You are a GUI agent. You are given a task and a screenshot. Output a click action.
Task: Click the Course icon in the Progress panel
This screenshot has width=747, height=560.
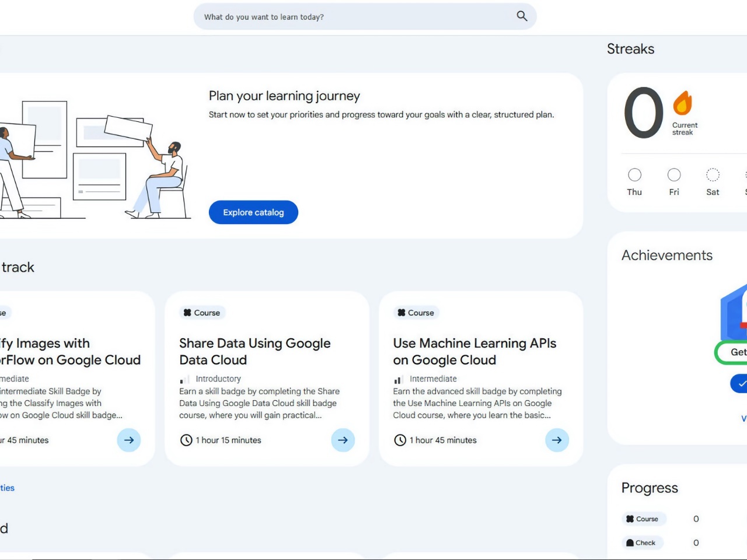click(630, 518)
